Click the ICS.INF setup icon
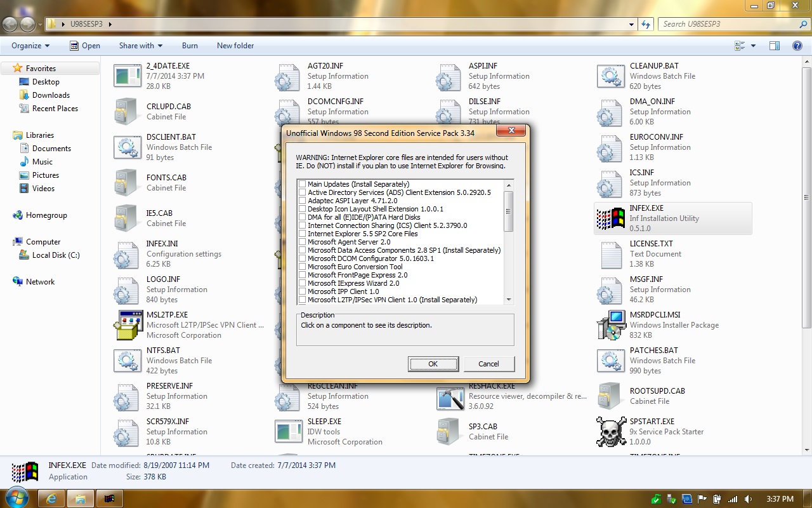This screenshot has height=508, width=812. point(611,183)
